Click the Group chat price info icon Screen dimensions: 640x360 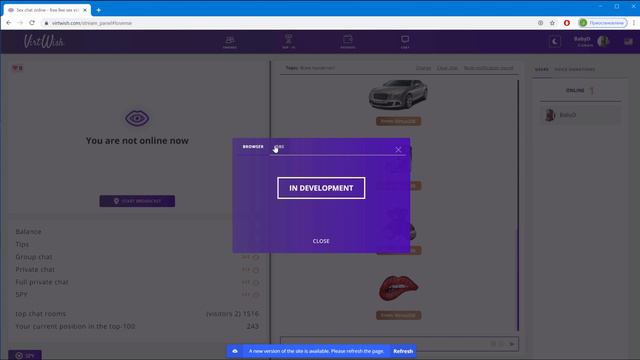coord(256,257)
